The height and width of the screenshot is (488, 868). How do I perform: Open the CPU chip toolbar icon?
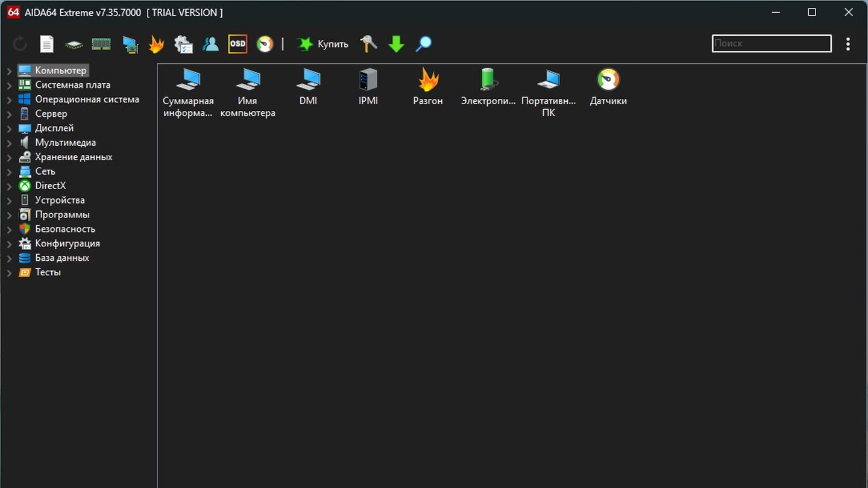pos(74,44)
